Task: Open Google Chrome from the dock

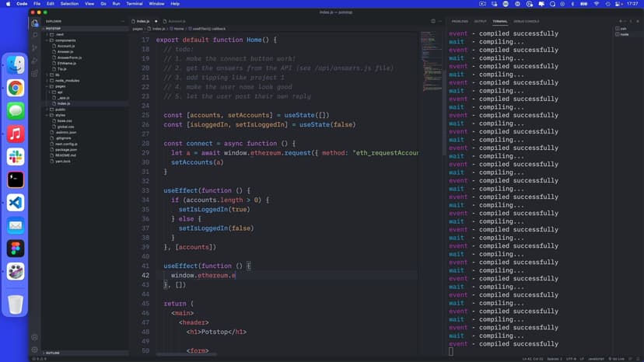Action: click(16, 89)
